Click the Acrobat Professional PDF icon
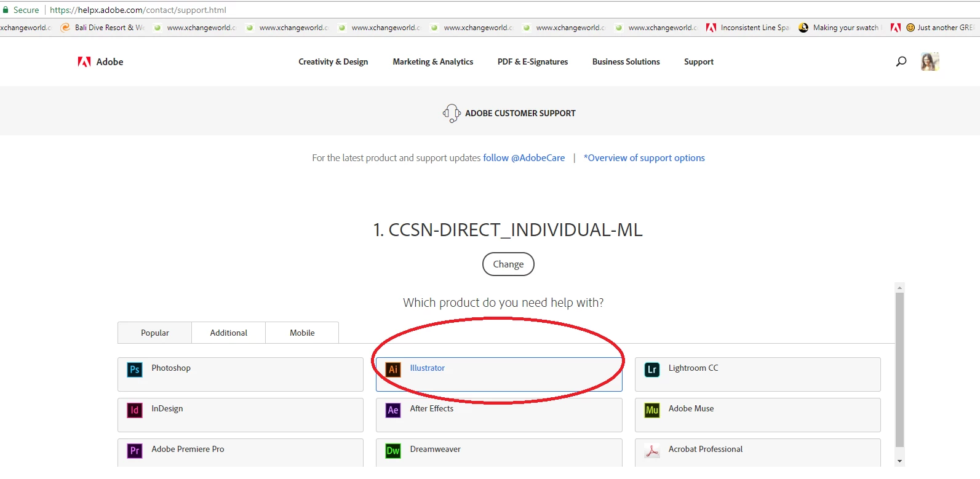The height and width of the screenshot is (479, 980). click(x=652, y=451)
